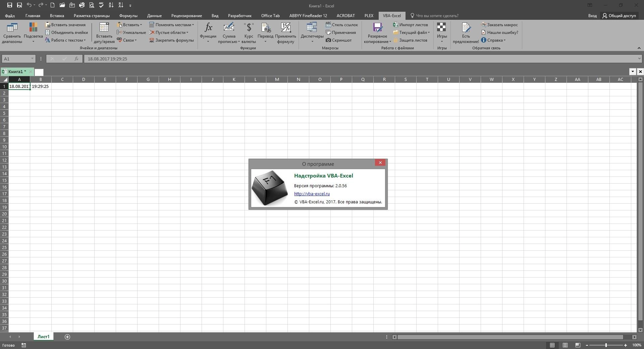Image resolution: width=644 pixels, height=349 pixels.
Task: Click Импорт листов button
Action: tap(411, 25)
